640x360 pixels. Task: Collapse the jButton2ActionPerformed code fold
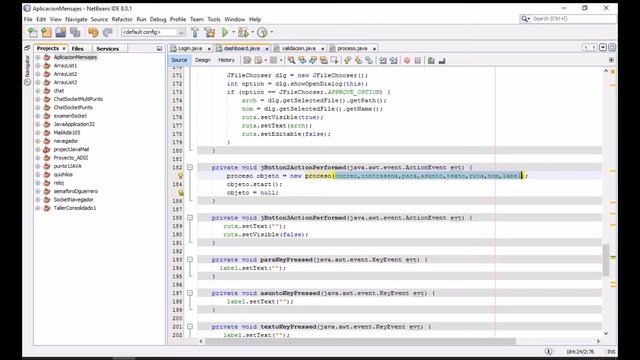click(190, 167)
